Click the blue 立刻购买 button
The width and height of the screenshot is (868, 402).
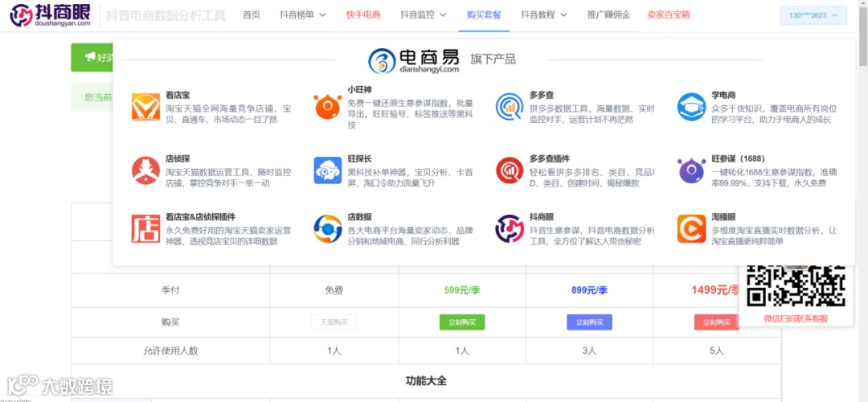pyautogui.click(x=590, y=322)
